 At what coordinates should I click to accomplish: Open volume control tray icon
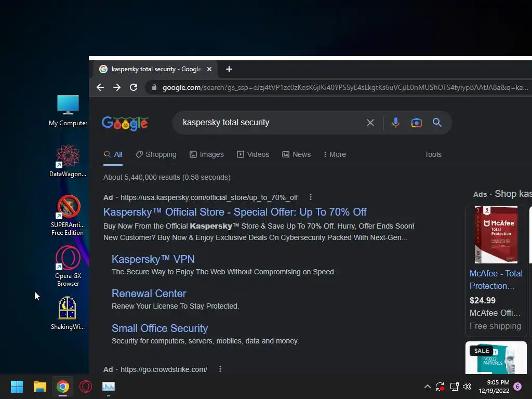(x=467, y=387)
